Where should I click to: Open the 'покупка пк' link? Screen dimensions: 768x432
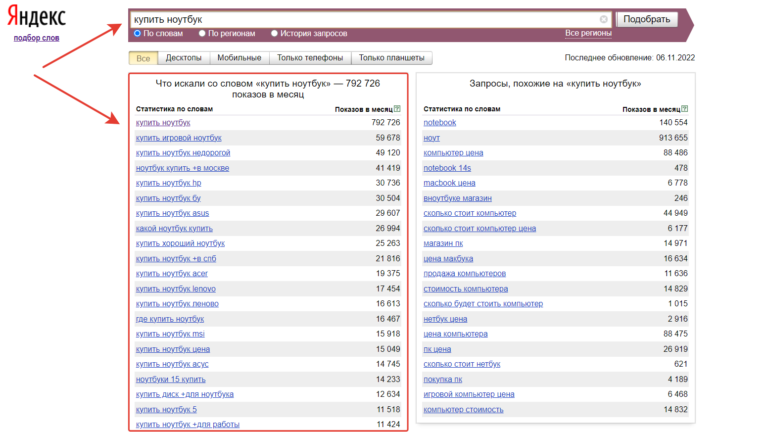coord(443,379)
